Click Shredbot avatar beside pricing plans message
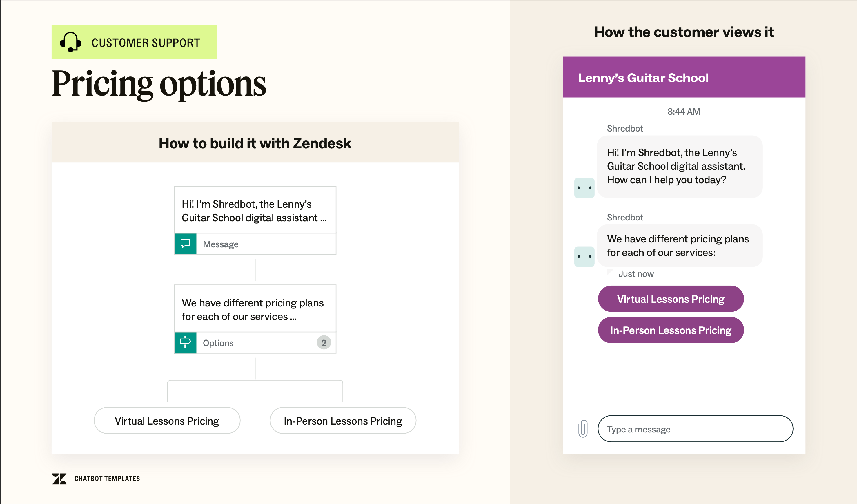 (584, 257)
